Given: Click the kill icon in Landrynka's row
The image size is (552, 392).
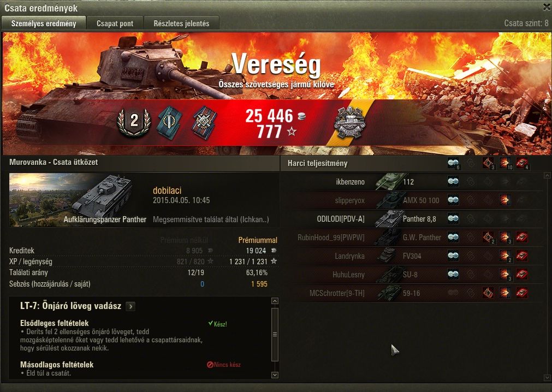Looking at the screenshot, I should [x=522, y=256].
